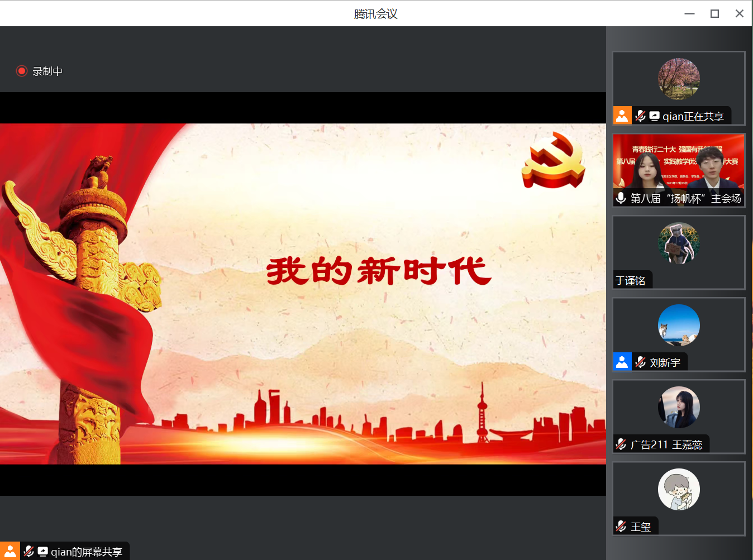753x560 pixels.
Task: Click the orange member icon on qian正在共享 tile
Action: point(622,116)
